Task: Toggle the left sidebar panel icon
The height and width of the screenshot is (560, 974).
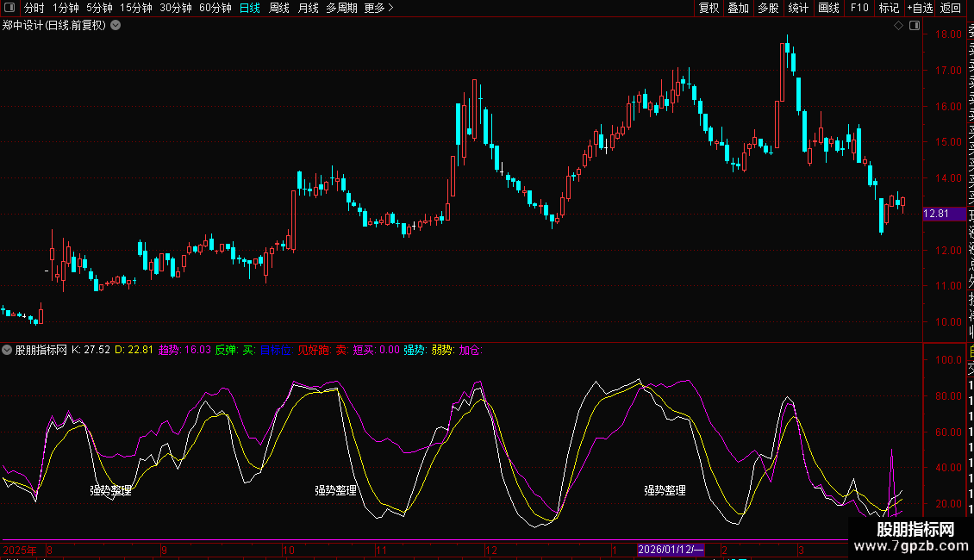Action: click(10, 8)
